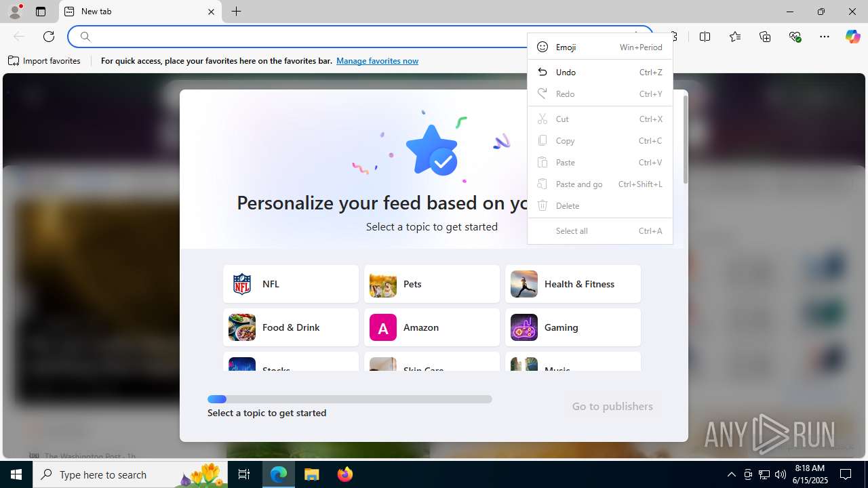Click the topic selection progress bar

tap(350, 399)
